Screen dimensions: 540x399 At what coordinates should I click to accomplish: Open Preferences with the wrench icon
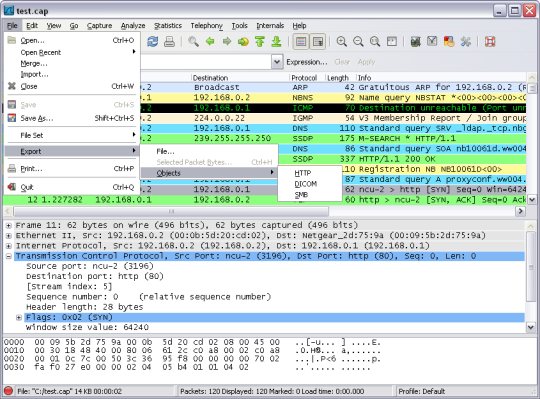click(466, 42)
